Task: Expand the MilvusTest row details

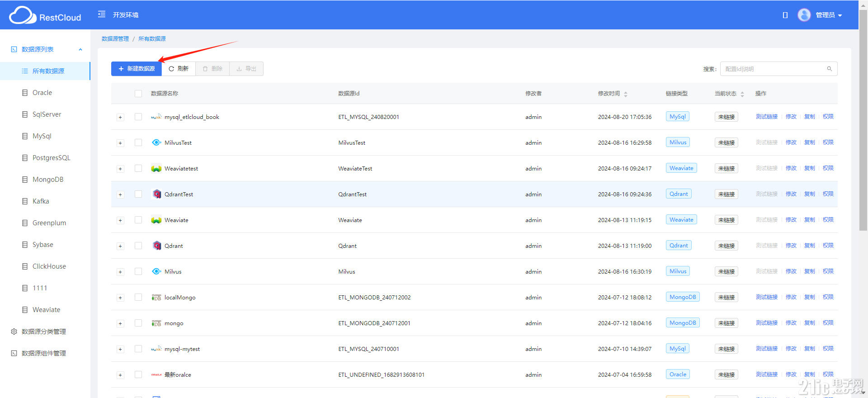Action: [120, 143]
